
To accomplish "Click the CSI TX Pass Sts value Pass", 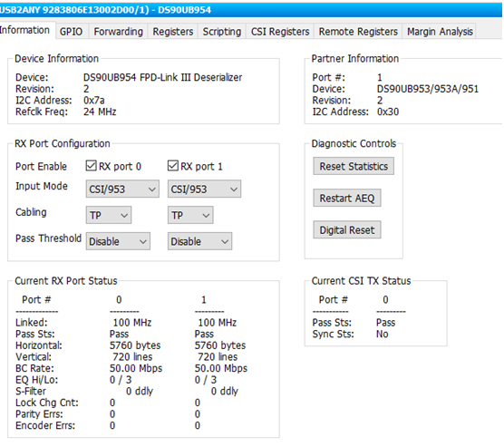I will click(x=386, y=323).
